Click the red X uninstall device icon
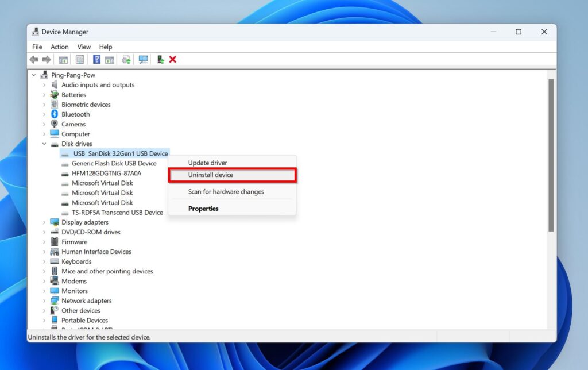The height and width of the screenshot is (370, 588). 173,60
